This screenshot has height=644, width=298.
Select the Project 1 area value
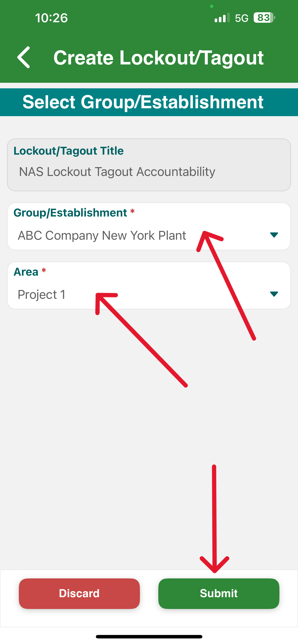point(42,294)
